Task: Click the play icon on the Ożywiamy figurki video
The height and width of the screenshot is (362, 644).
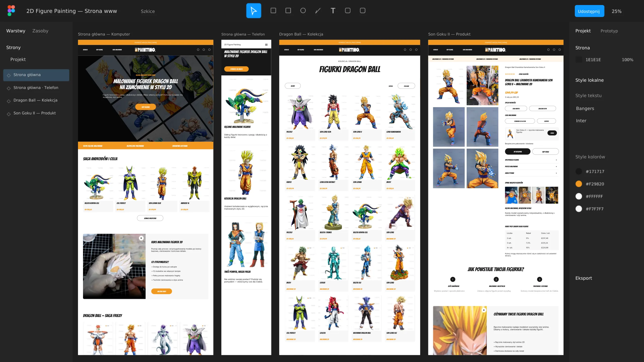Action: point(484,310)
